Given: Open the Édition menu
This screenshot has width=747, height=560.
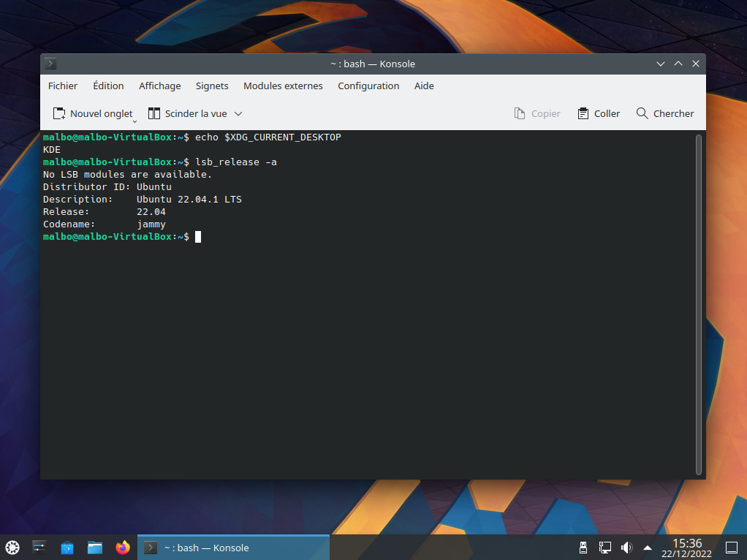Looking at the screenshot, I should [x=108, y=86].
